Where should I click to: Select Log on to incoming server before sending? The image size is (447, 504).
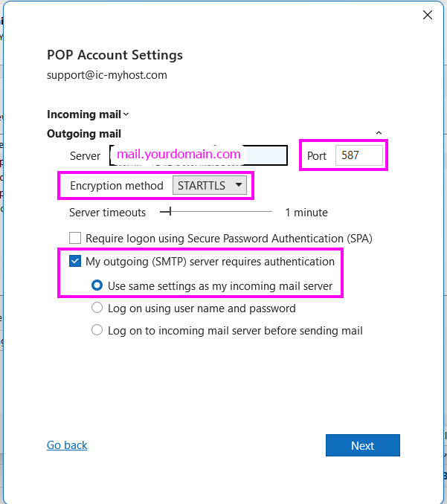(x=97, y=330)
